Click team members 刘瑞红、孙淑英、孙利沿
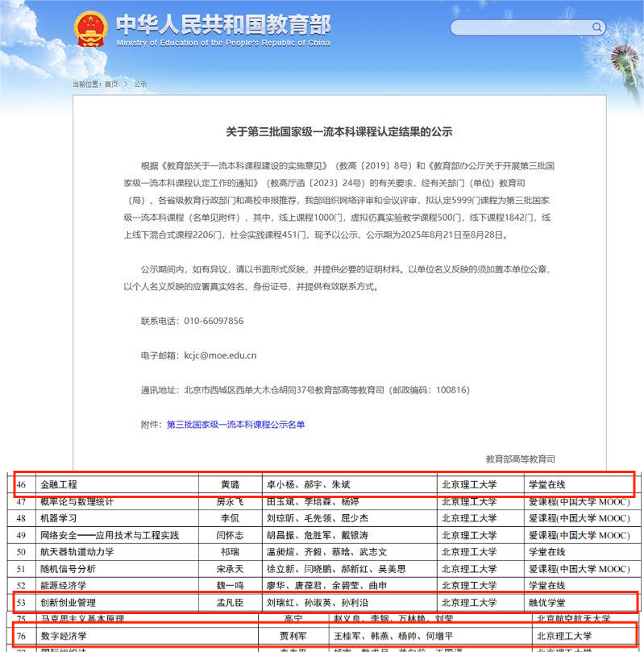 [x=318, y=603]
